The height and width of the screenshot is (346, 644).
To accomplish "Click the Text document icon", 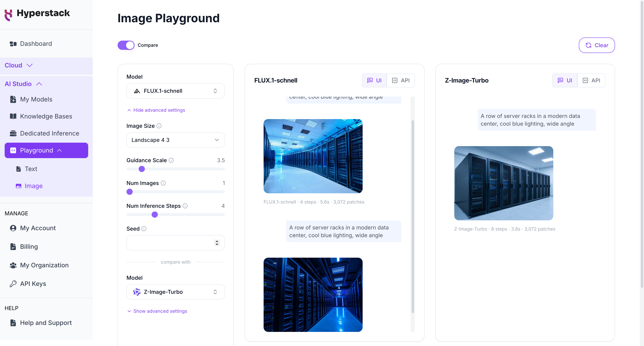I will pyautogui.click(x=19, y=169).
